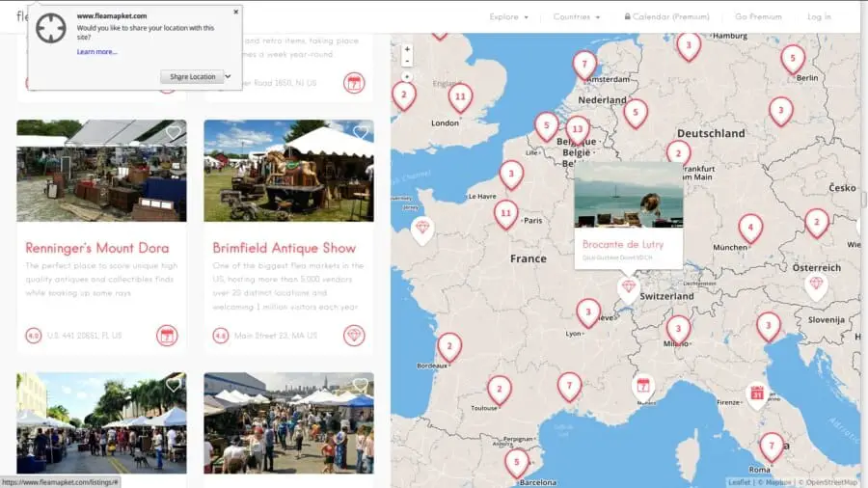Viewport: 868px width, 488px height.
Task: Open cluster 13 marker over Belgique
Action: pyautogui.click(x=578, y=130)
